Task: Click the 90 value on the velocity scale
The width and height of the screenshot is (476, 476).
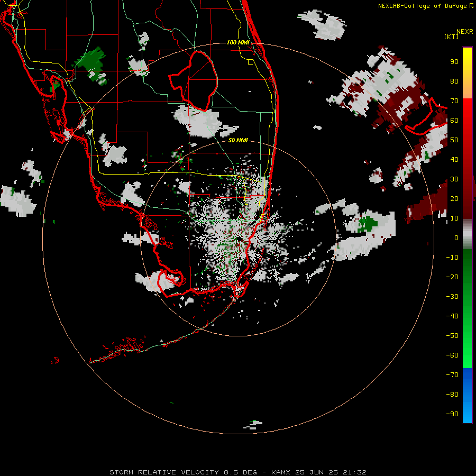Action: (454, 62)
